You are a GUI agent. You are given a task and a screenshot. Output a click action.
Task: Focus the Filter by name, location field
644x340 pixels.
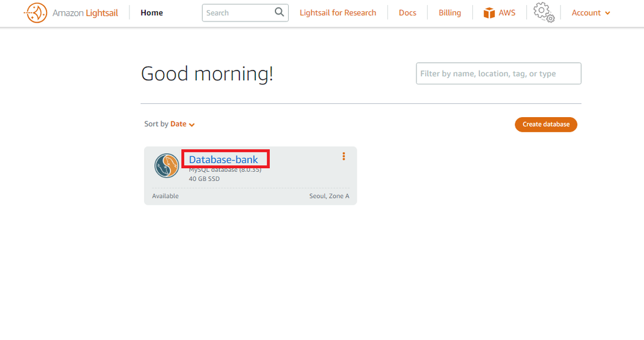point(499,74)
